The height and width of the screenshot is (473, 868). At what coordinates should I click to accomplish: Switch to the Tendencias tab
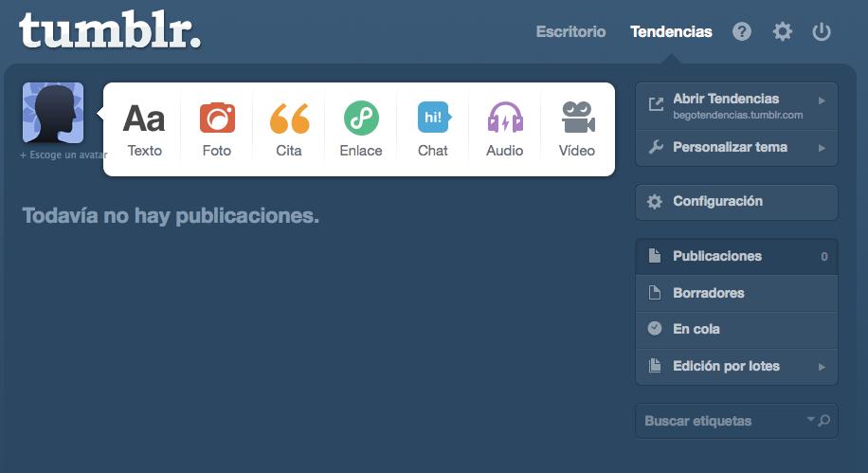click(x=671, y=31)
